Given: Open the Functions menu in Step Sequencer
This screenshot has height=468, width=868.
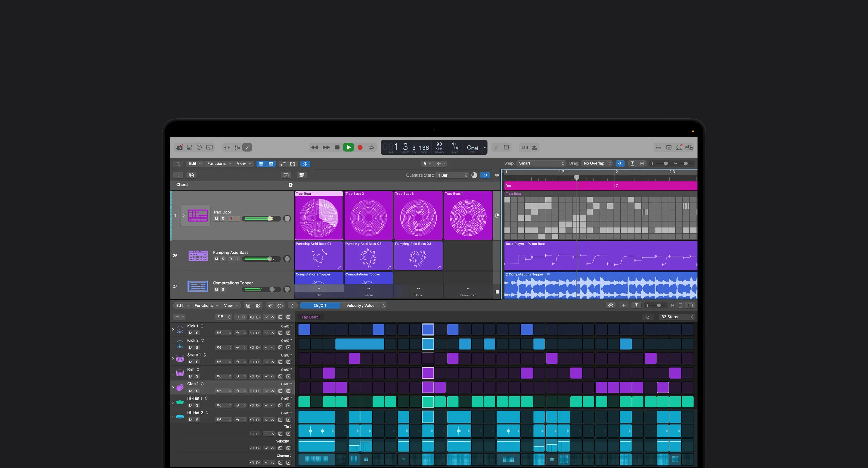Looking at the screenshot, I should coord(204,305).
